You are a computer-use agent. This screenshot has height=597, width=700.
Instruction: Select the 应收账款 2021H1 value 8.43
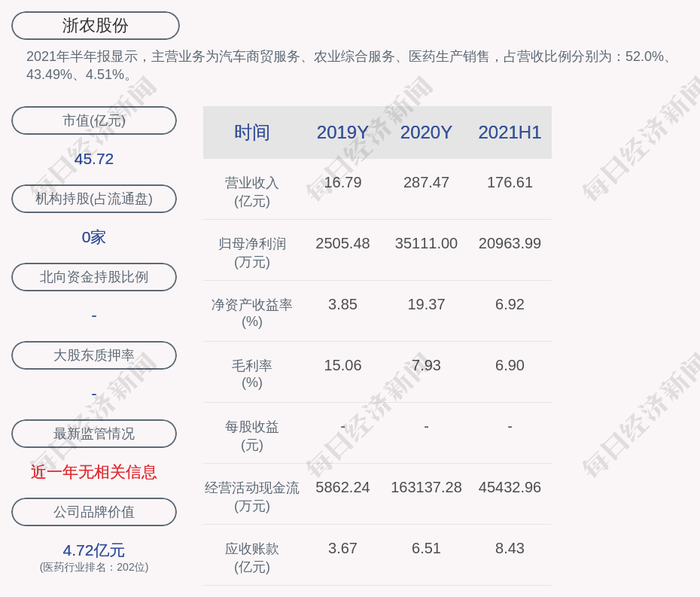point(510,548)
